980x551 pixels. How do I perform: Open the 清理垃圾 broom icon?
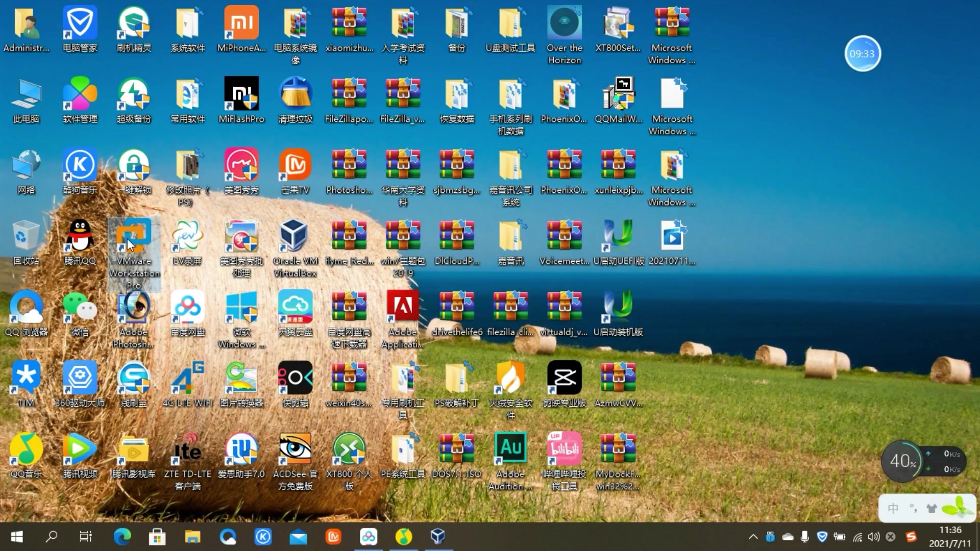coord(296,100)
